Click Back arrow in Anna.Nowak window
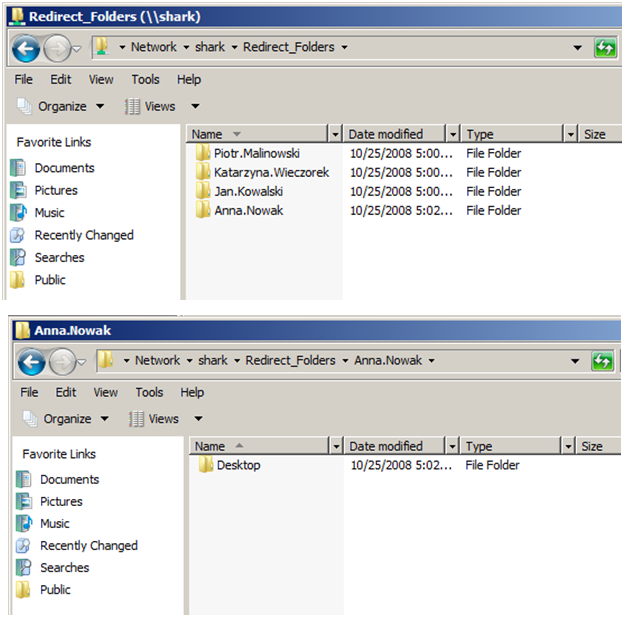625x617 pixels. 31,362
